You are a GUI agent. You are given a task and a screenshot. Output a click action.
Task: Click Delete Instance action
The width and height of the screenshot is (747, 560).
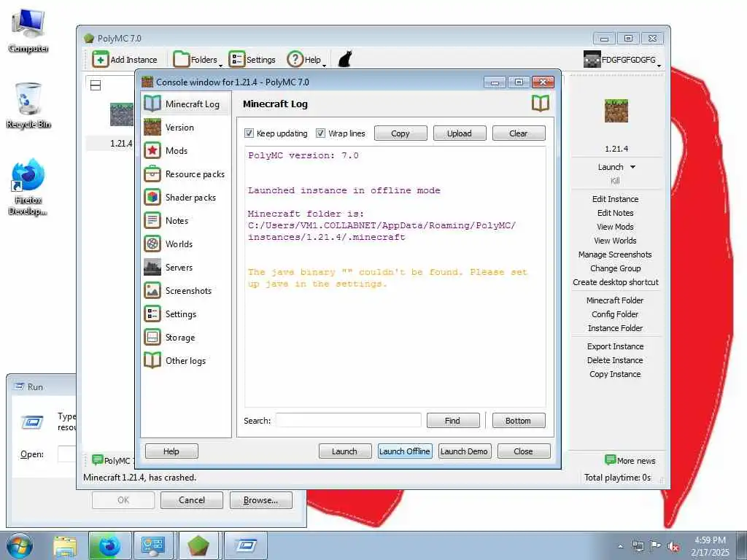tap(615, 360)
